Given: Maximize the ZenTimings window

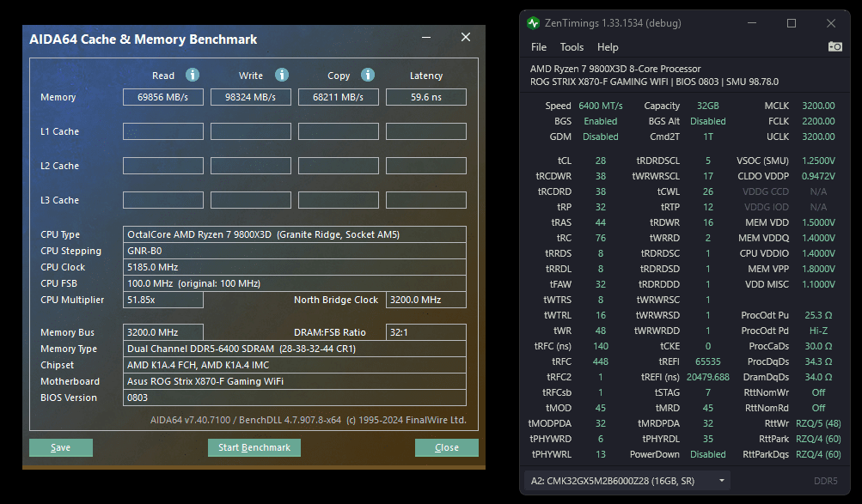Looking at the screenshot, I should coord(791,23).
